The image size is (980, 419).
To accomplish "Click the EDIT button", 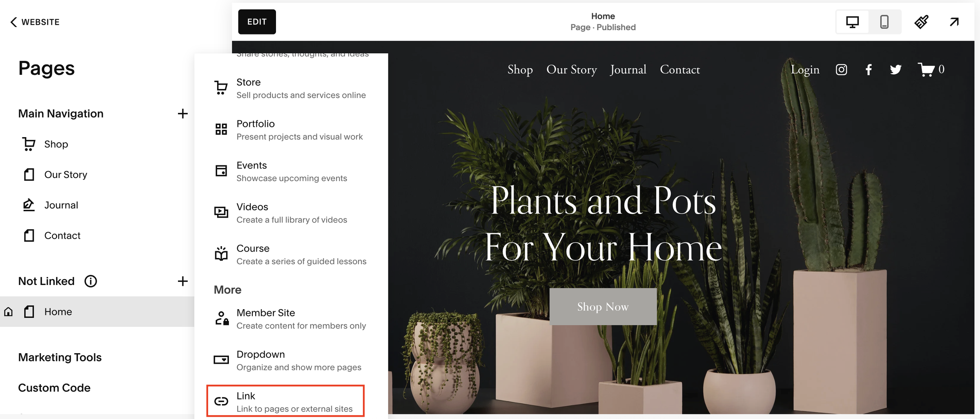I will (257, 22).
